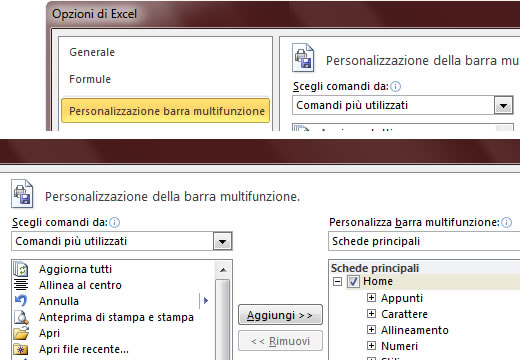The height and width of the screenshot is (360, 520).
Task: Click info icon beside lower Scegli comandi da
Action: click(x=114, y=222)
